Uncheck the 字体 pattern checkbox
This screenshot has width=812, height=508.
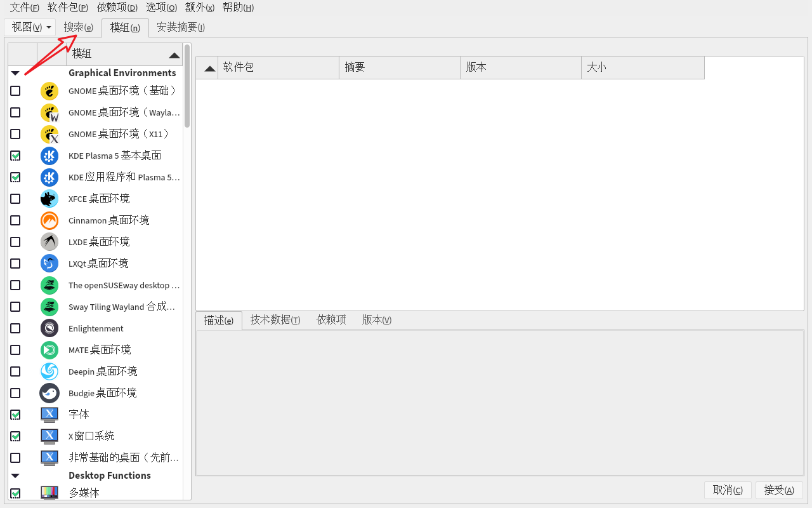[x=15, y=415]
